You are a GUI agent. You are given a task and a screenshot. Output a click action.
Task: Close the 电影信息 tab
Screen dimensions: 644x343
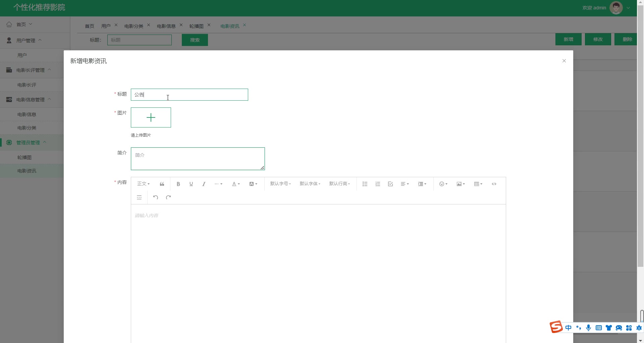181,25
